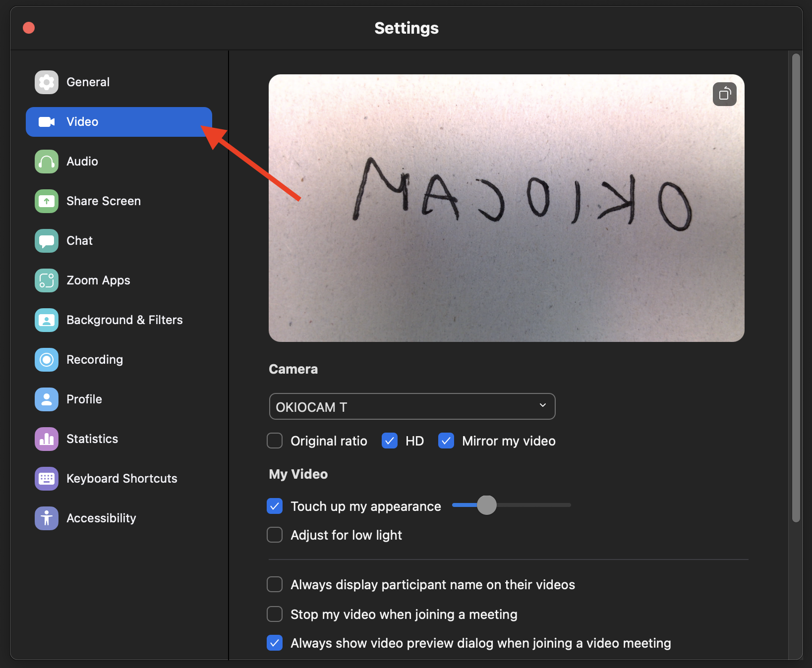Viewport: 812px width, 668px height.
Task: Click the Statistics bar chart icon
Action: point(47,439)
